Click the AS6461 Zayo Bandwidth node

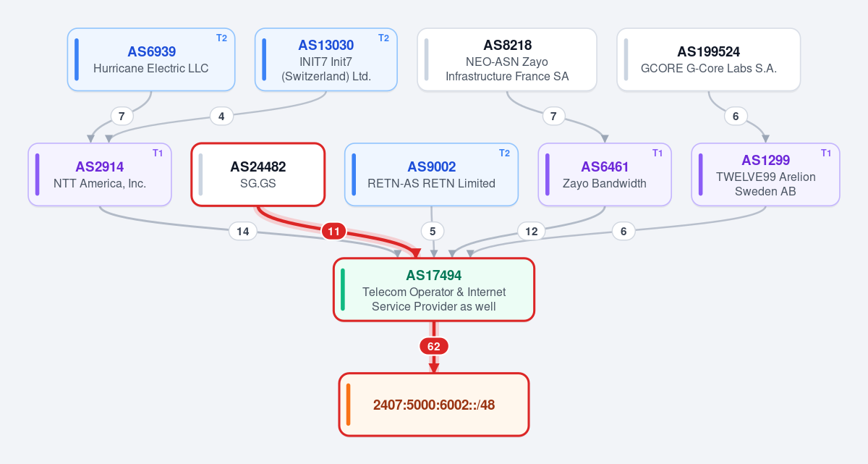pos(605,174)
